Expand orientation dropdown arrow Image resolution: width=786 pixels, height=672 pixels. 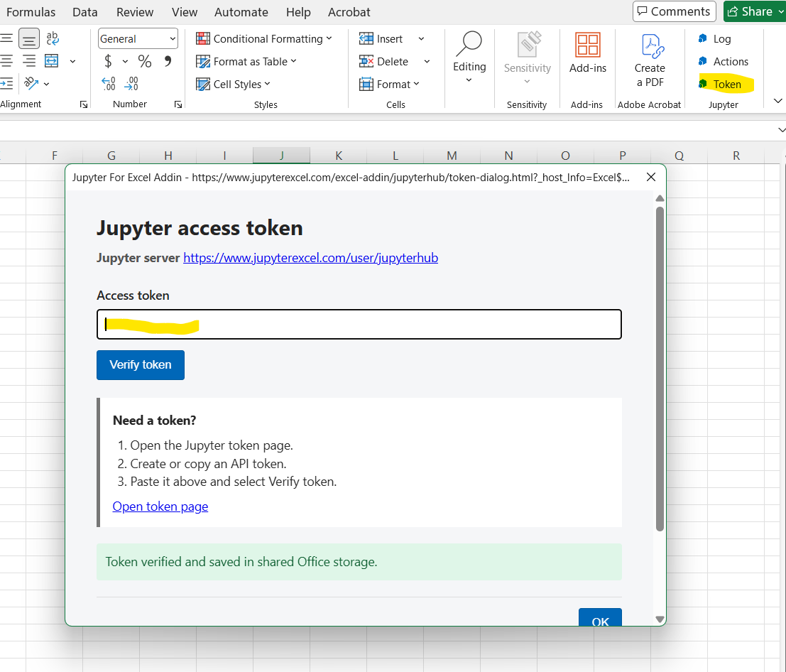pyautogui.click(x=47, y=84)
